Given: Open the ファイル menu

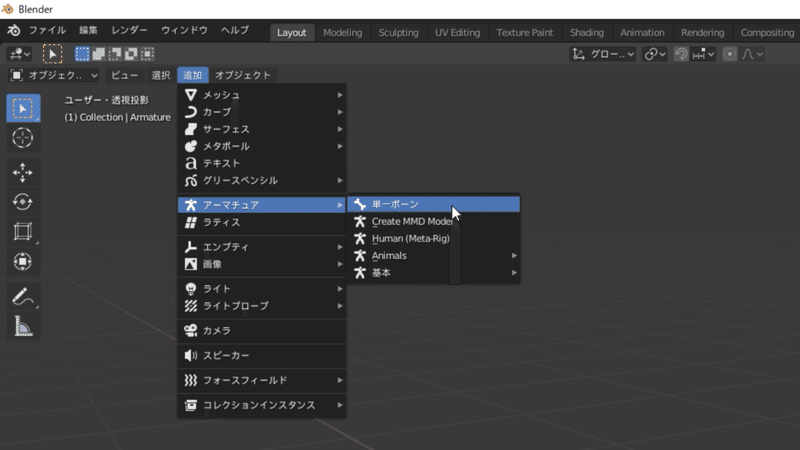Looking at the screenshot, I should pyautogui.click(x=47, y=31).
